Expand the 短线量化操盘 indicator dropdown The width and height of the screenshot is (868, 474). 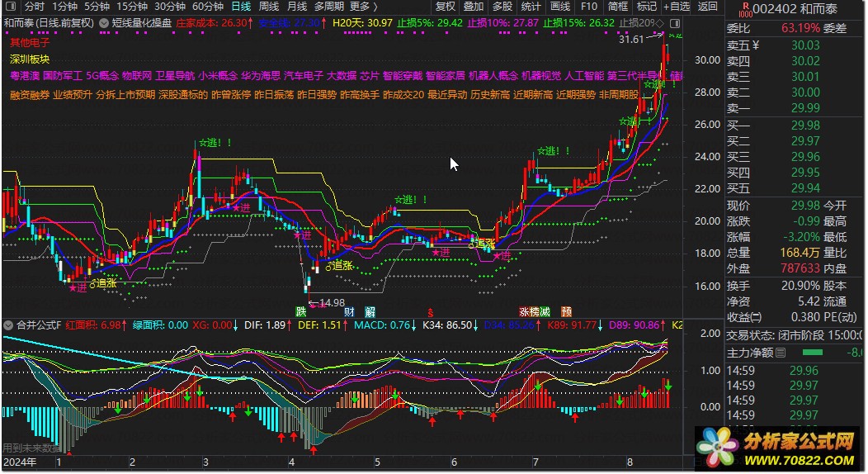tap(103, 23)
